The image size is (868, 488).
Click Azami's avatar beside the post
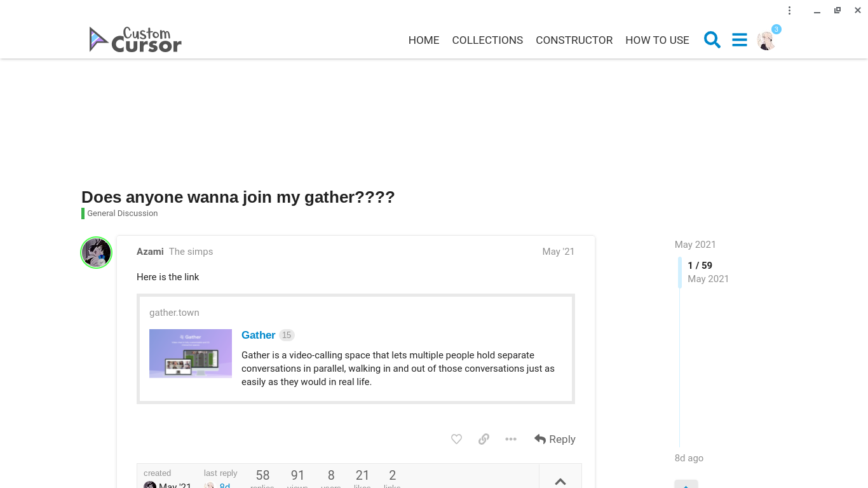pyautogui.click(x=97, y=253)
